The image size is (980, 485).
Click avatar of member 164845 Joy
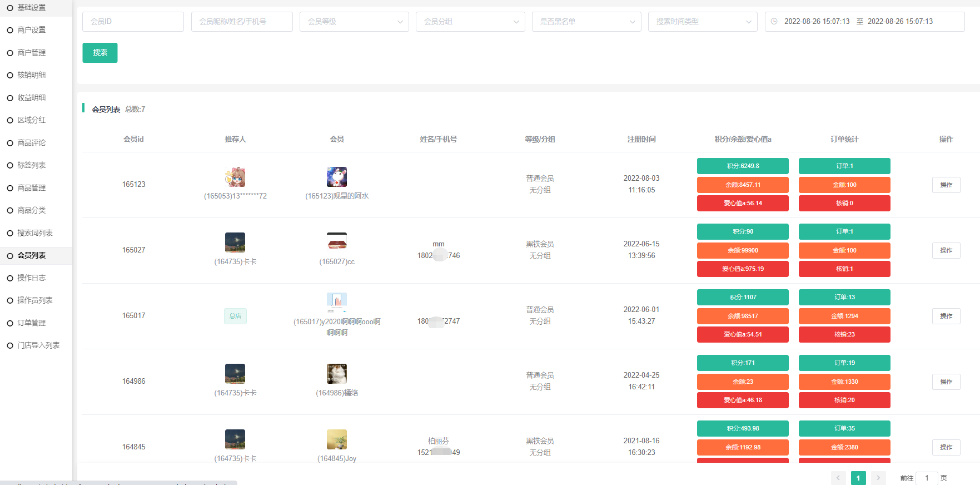tap(337, 439)
